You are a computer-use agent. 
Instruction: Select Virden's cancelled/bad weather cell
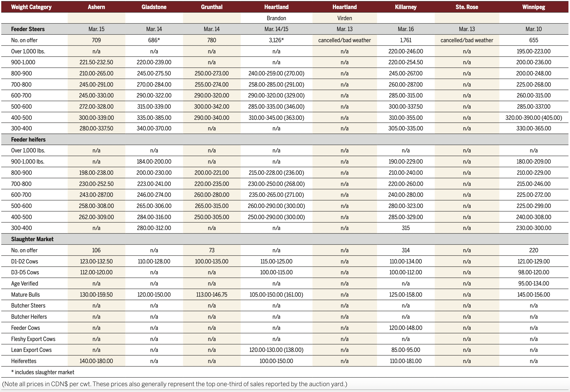coord(345,40)
